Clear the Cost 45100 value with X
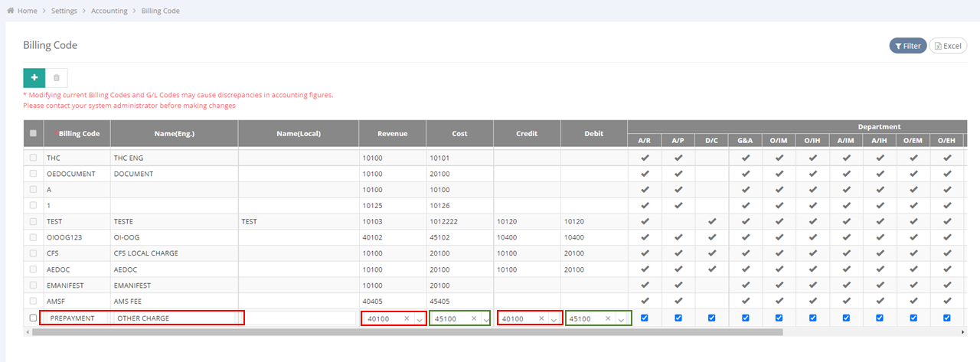Image resolution: width=980 pixels, height=362 pixels. tap(474, 318)
